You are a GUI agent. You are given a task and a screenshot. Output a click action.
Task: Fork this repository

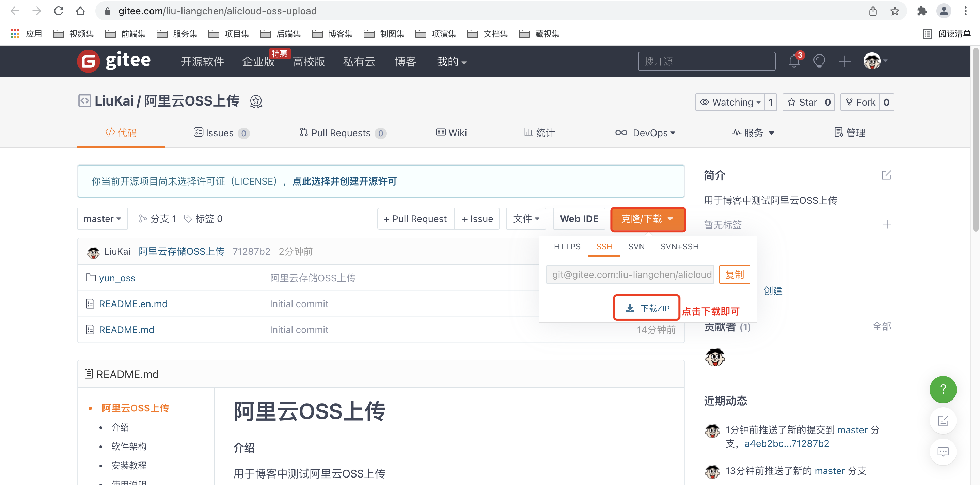point(860,102)
